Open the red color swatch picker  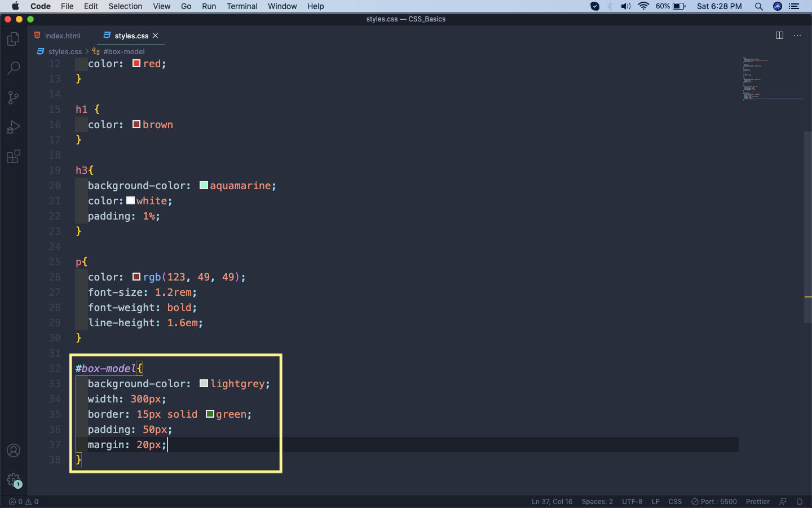click(136, 63)
